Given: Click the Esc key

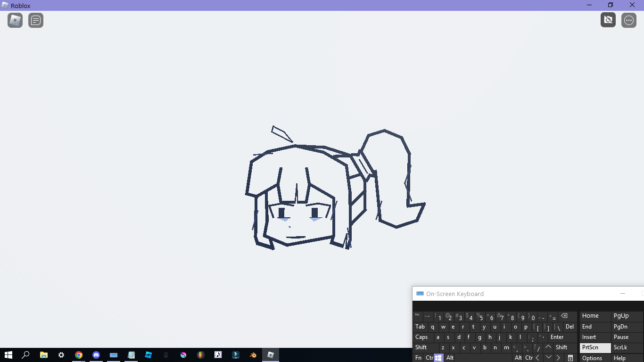Looking at the screenshot, I should tap(418, 316).
